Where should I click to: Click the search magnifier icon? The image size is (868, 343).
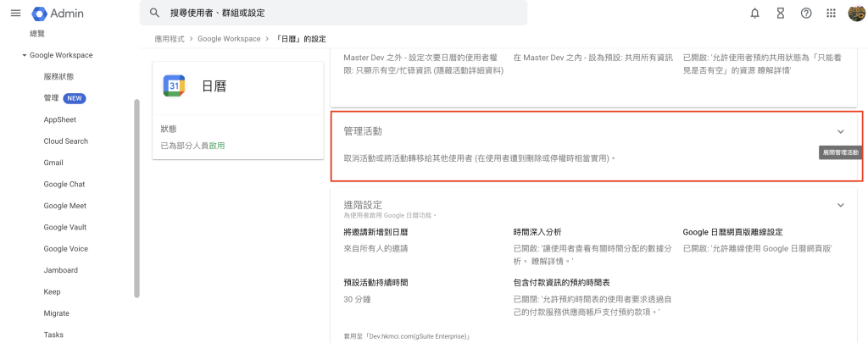coord(155,13)
